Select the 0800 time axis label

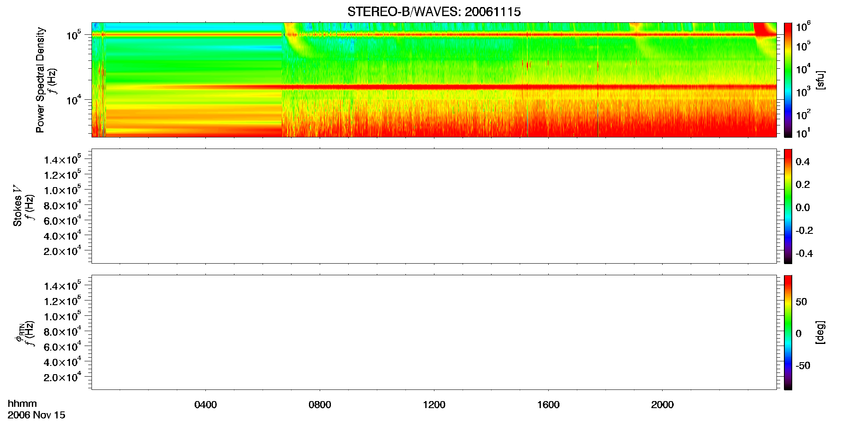[x=320, y=405]
